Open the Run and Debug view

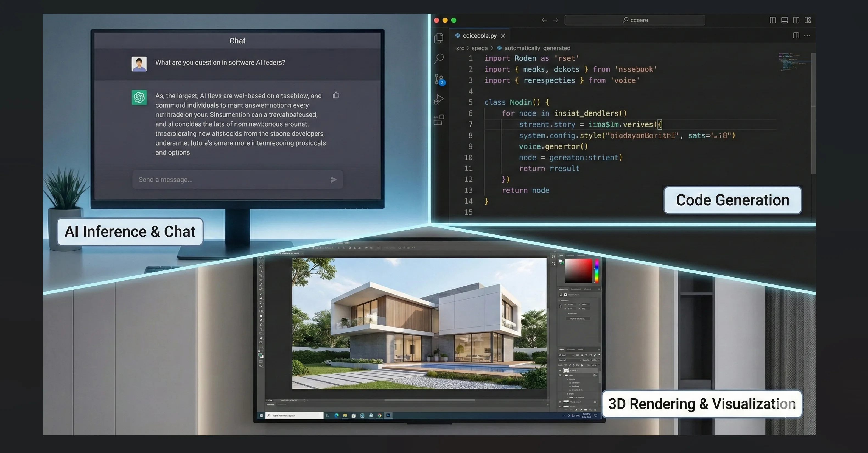point(439,99)
